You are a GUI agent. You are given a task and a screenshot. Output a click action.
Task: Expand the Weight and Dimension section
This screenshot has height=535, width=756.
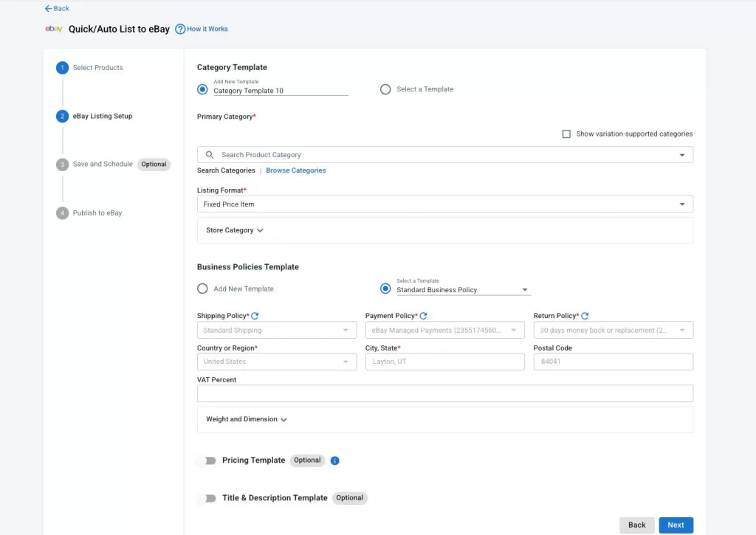click(x=245, y=418)
